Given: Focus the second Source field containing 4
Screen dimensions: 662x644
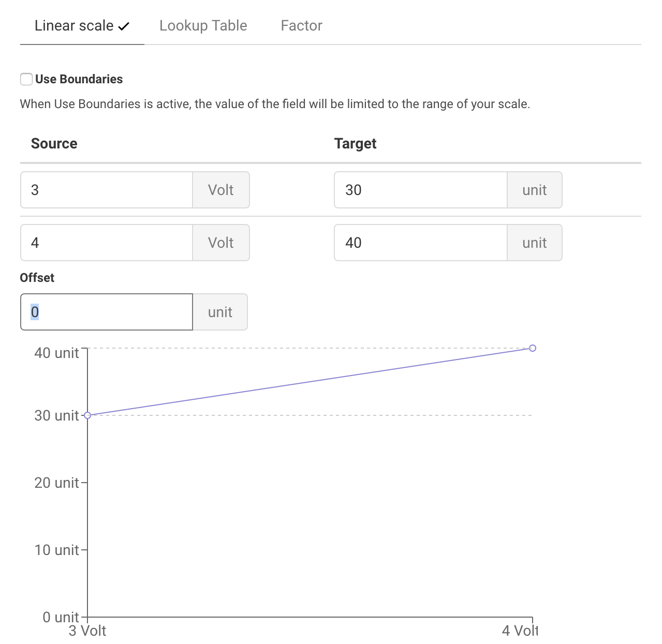Looking at the screenshot, I should pos(107,243).
